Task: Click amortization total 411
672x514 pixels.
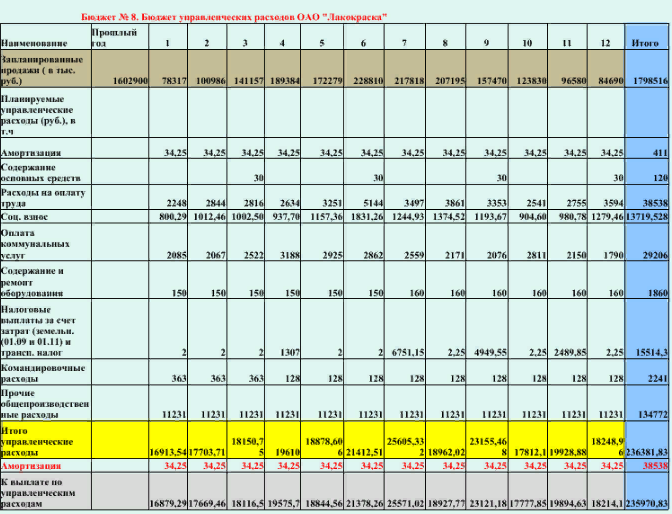Action: tap(660, 153)
